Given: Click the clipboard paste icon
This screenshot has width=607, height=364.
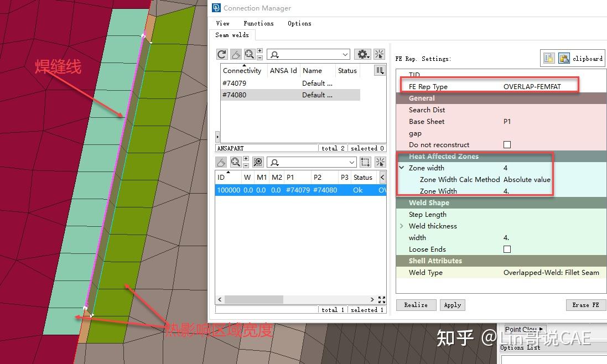Looking at the screenshot, I should (564, 59).
